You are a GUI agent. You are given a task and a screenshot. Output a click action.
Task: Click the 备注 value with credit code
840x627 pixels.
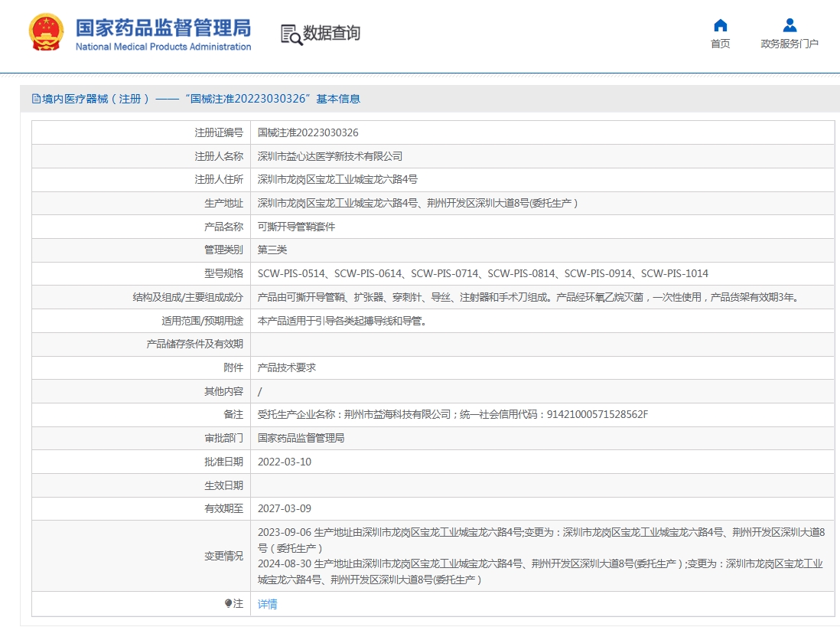click(453, 414)
